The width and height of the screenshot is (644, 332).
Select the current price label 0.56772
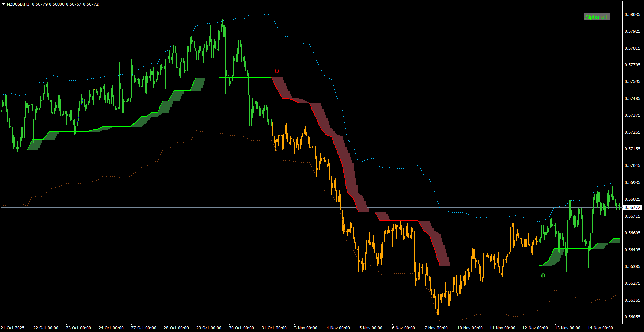(x=632, y=207)
